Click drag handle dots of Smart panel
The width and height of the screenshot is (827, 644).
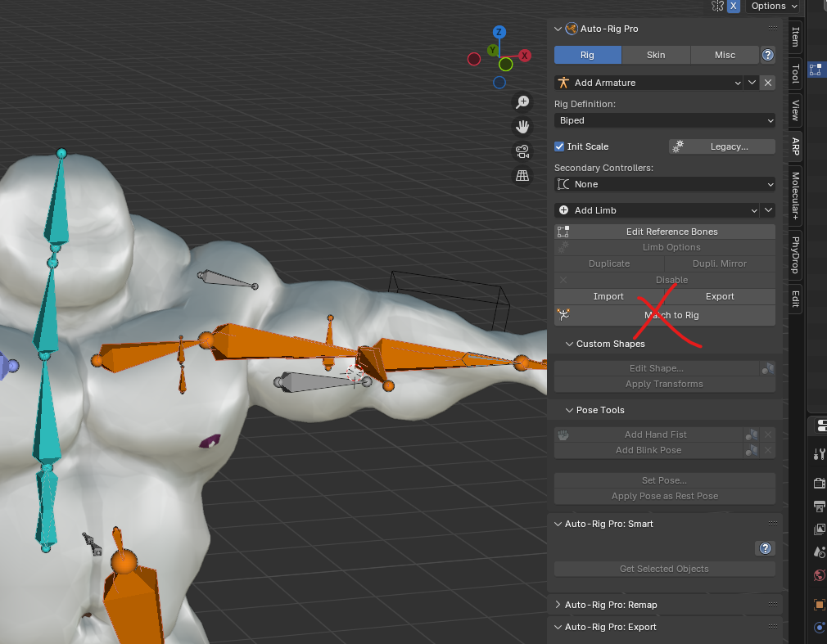[773, 524]
